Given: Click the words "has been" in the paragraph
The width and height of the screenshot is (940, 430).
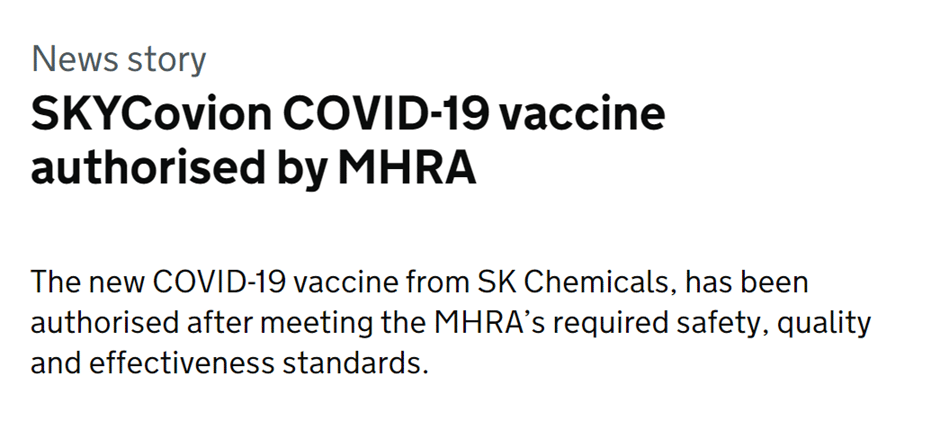Looking at the screenshot, I should 747,282.
